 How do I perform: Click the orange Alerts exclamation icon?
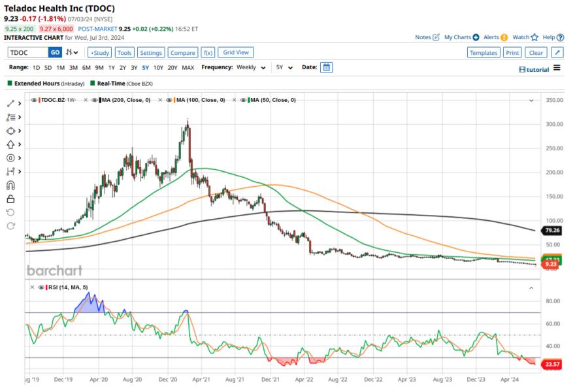pyautogui.click(x=504, y=37)
